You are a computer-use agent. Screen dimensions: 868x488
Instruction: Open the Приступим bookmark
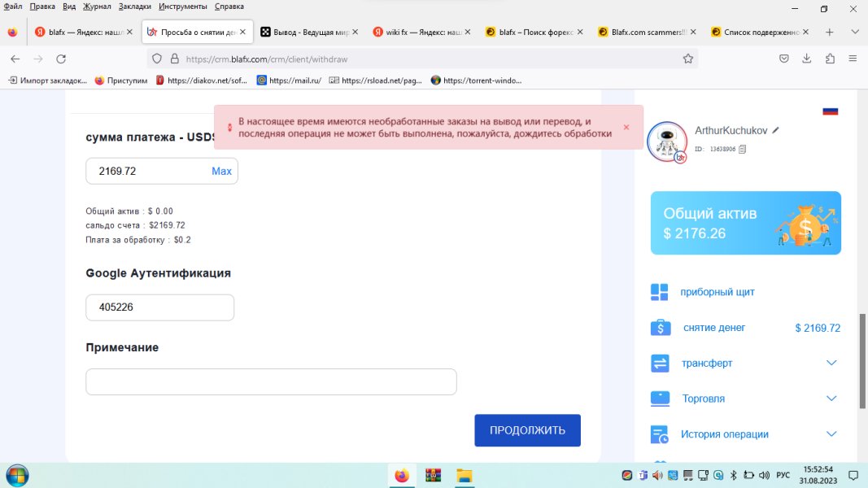(x=121, y=81)
